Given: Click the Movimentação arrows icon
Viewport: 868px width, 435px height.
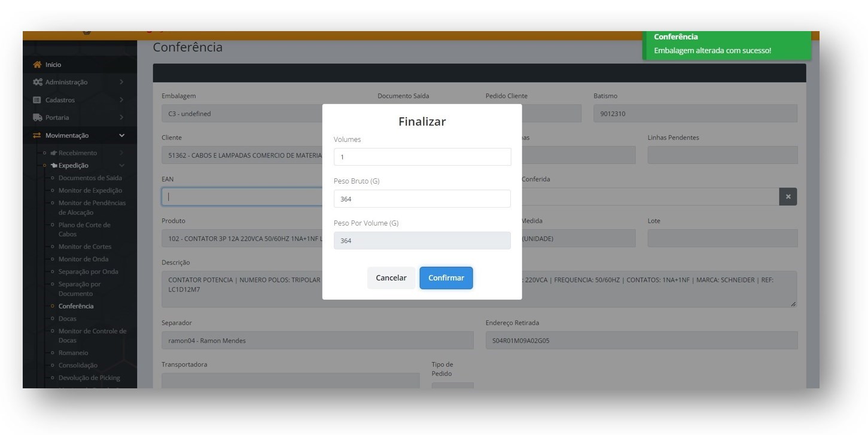Looking at the screenshot, I should pyautogui.click(x=37, y=136).
